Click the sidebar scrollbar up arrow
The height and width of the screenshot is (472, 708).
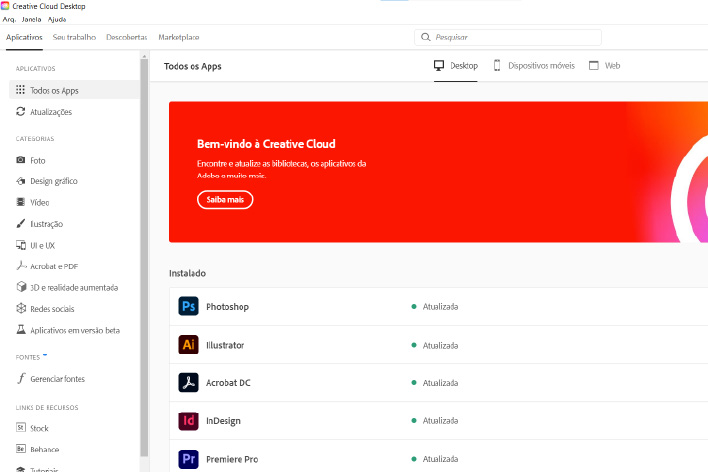[144, 56]
